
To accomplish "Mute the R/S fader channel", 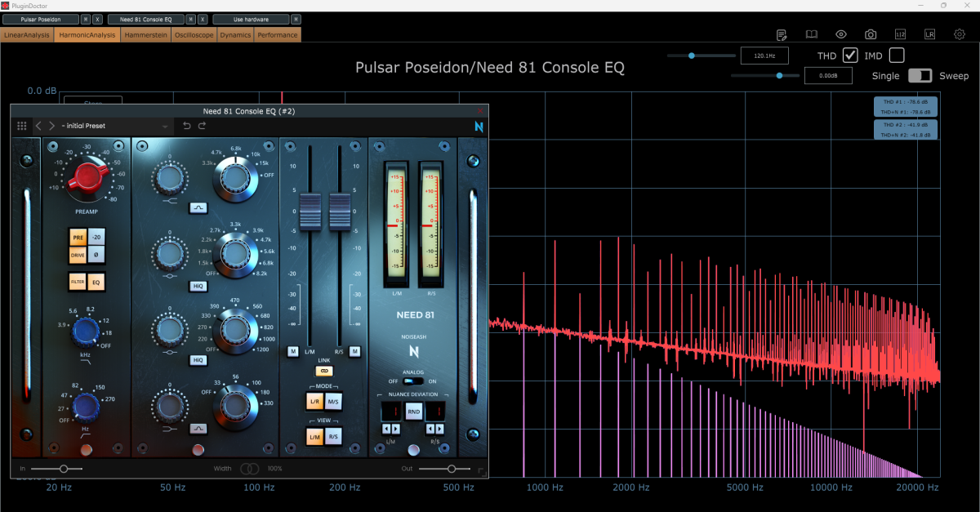I will pyautogui.click(x=355, y=351).
